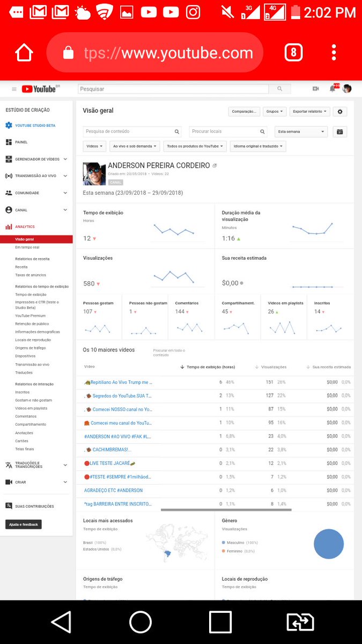Click the table horizontal scrollbar
The width and height of the screenshot is (362, 644).
point(226,510)
